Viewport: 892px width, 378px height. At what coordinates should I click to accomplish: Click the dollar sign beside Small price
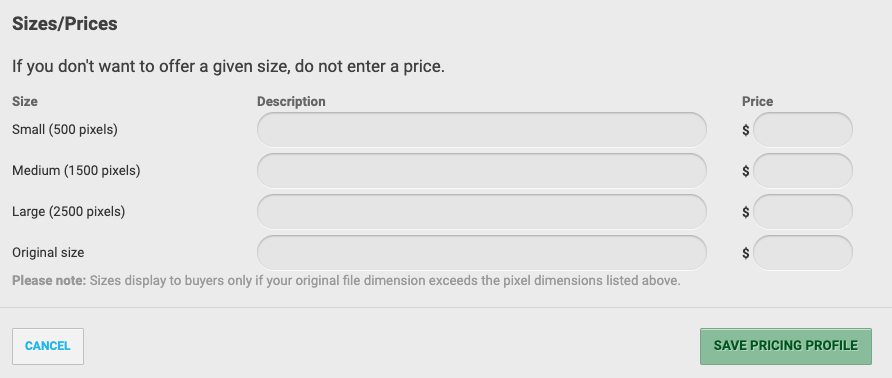[745, 130]
